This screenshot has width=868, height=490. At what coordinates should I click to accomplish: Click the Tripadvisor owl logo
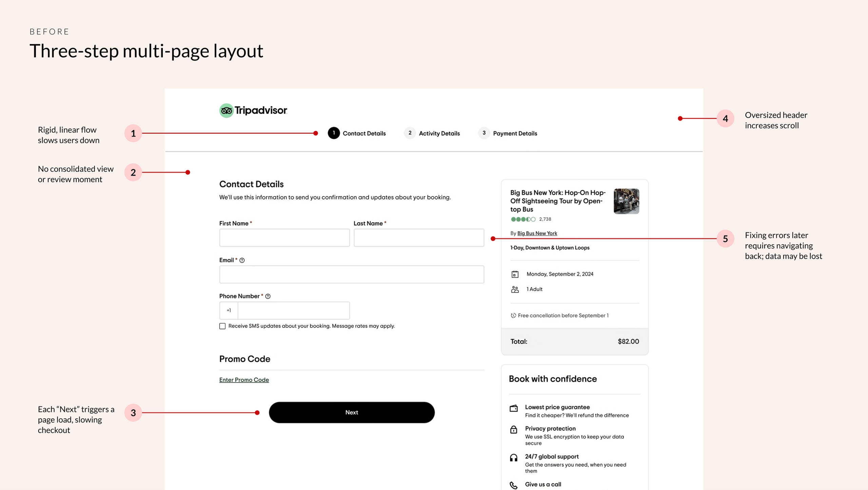coord(226,111)
